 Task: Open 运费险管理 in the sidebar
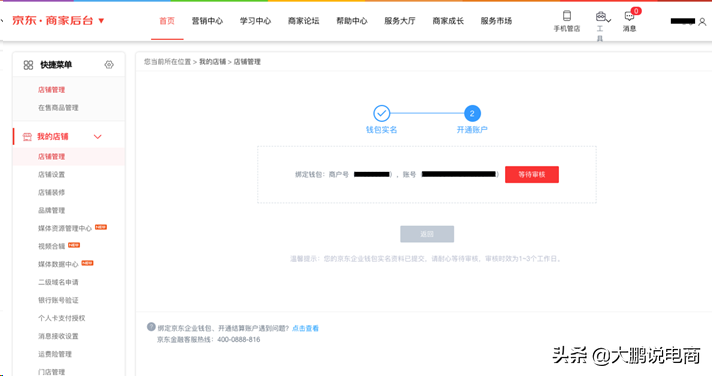tap(55, 354)
